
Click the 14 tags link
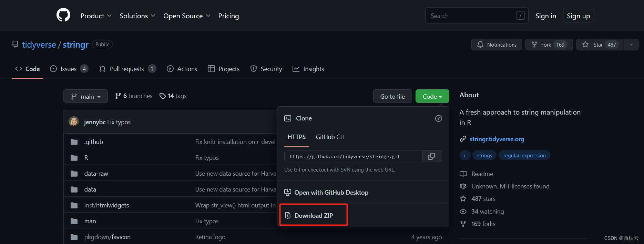[173, 96]
